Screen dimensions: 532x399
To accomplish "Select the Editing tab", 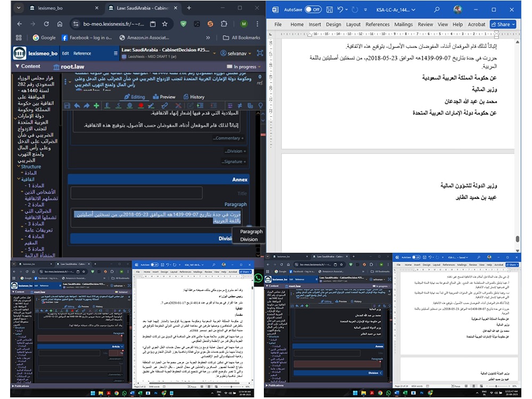I will point(135,97).
